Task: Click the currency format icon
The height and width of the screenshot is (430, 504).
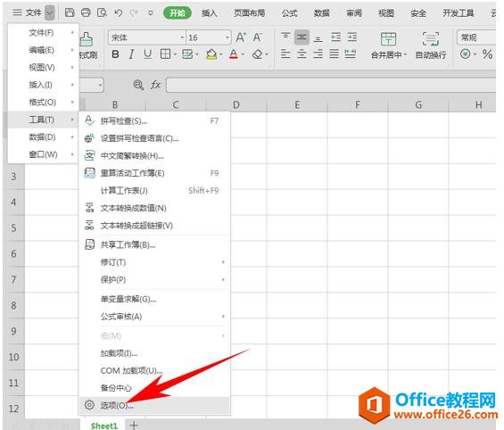Action: (x=465, y=54)
